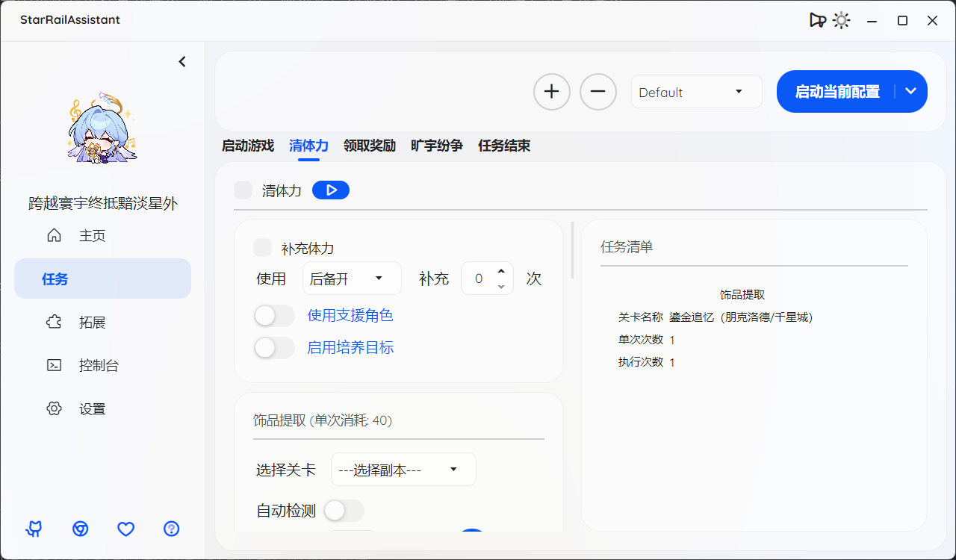
Task: Enable the 启用培养目标 toggle
Action: click(274, 347)
